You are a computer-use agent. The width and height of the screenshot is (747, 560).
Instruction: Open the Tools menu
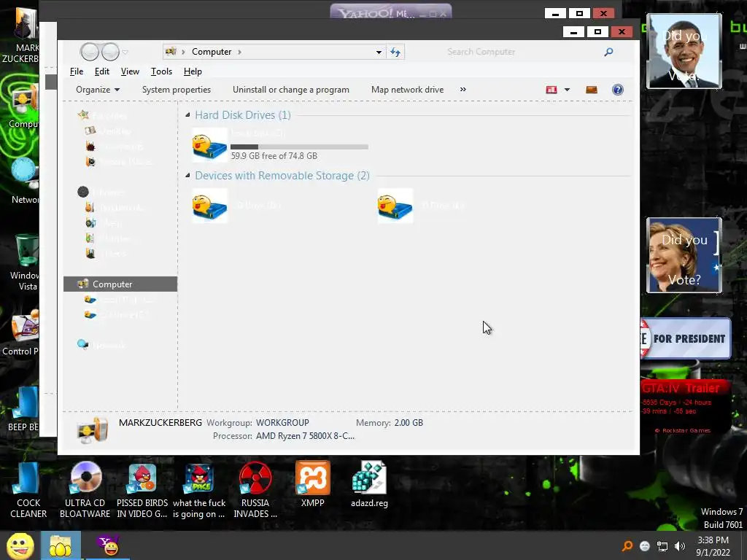(x=161, y=71)
